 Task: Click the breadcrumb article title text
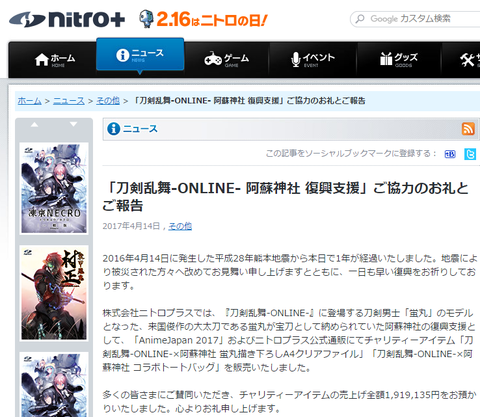(x=249, y=101)
